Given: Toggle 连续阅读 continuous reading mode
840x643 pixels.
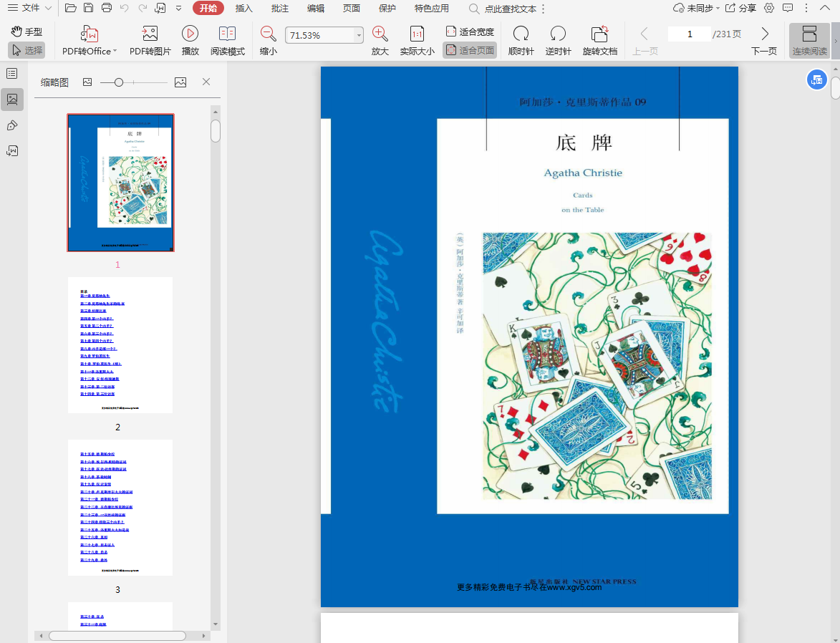Looking at the screenshot, I should click(x=809, y=34).
